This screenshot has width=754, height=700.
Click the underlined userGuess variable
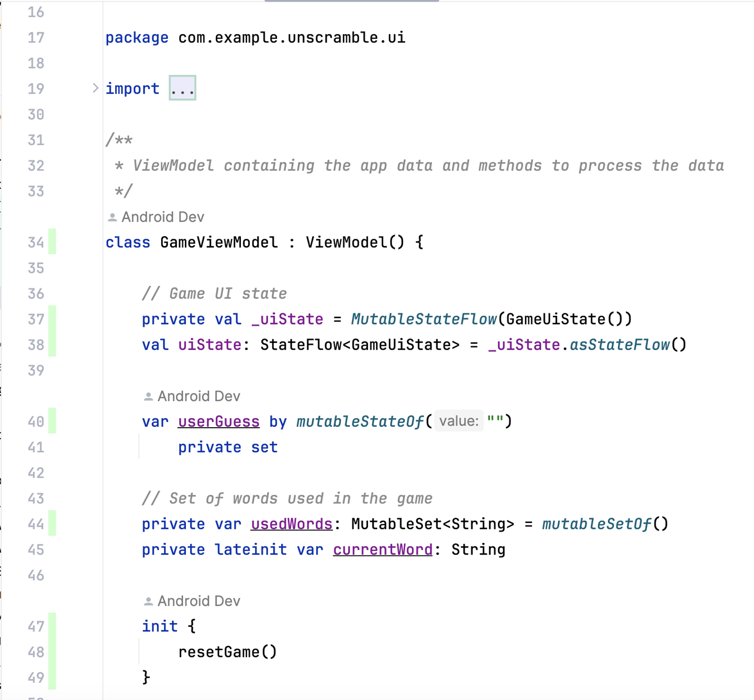(218, 421)
